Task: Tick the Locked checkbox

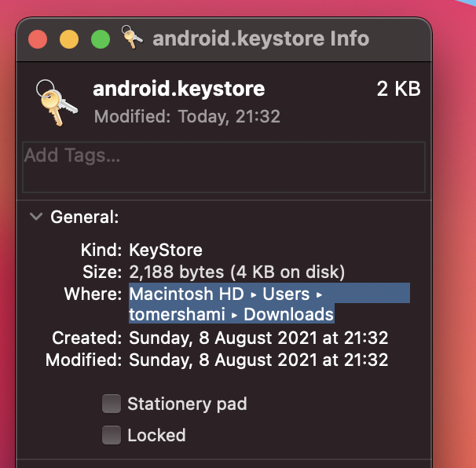Action: [112, 435]
